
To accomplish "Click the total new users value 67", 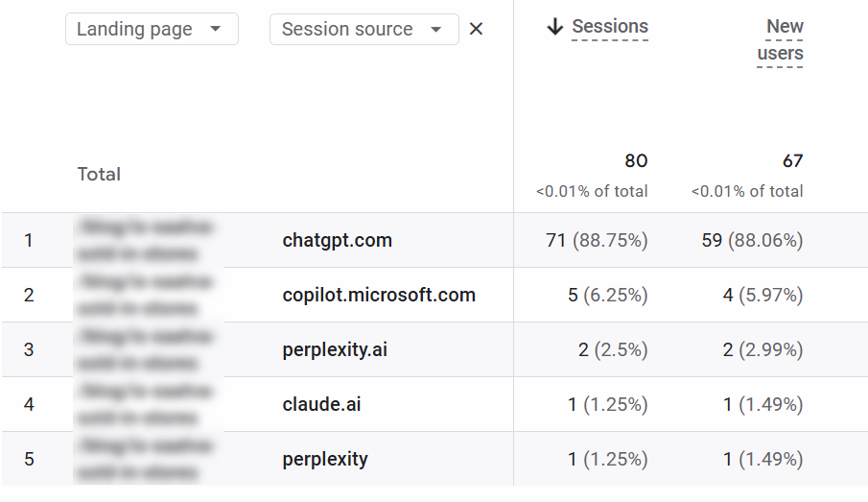I will [x=791, y=160].
